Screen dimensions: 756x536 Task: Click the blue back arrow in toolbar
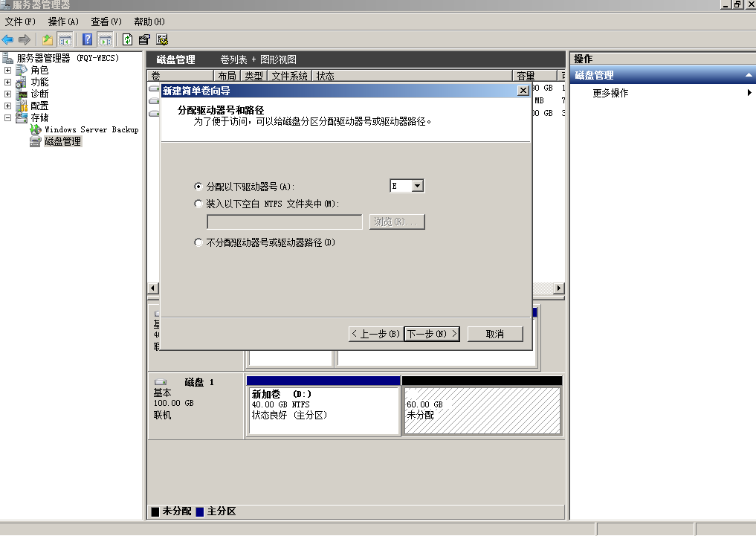(8, 39)
